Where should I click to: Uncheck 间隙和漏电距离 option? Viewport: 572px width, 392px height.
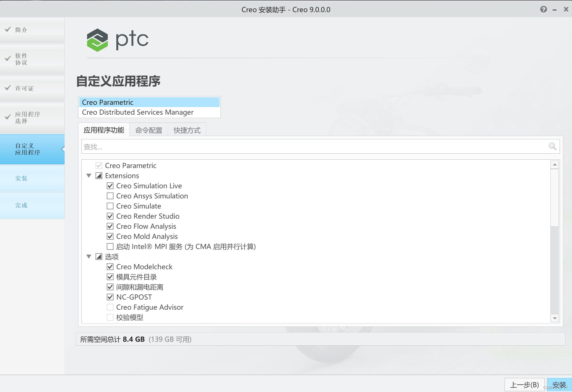110,287
